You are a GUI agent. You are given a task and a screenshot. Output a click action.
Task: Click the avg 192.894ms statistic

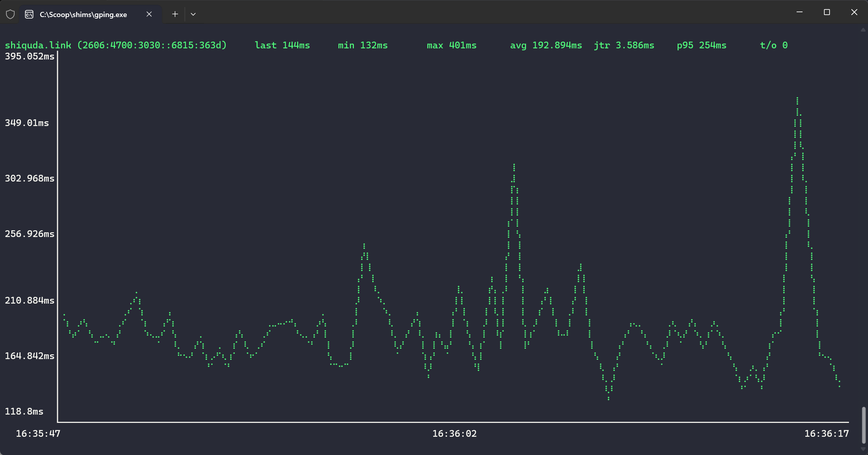pos(546,46)
